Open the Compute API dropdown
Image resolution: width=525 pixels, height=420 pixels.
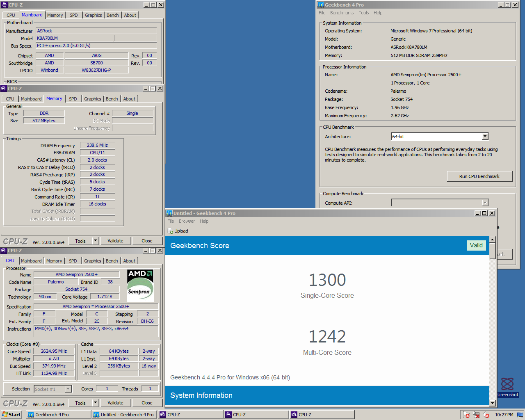coord(485,203)
